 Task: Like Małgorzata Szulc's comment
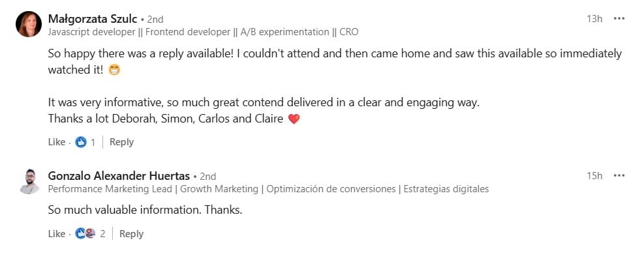click(57, 142)
